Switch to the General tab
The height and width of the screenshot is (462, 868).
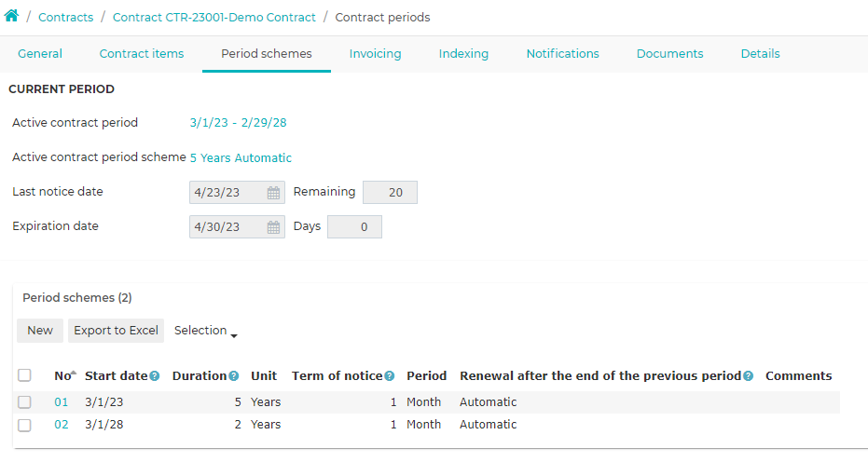click(x=40, y=54)
